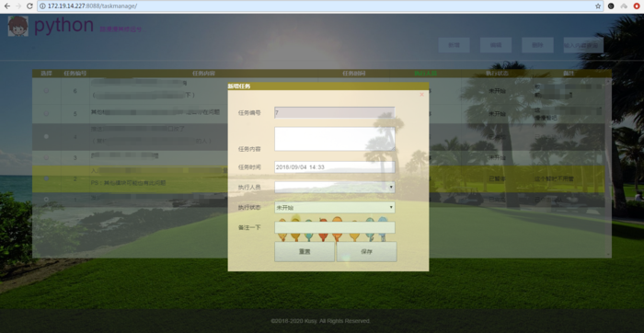Select the radio button for task 3
The height and width of the screenshot is (333, 644).
tap(46, 157)
